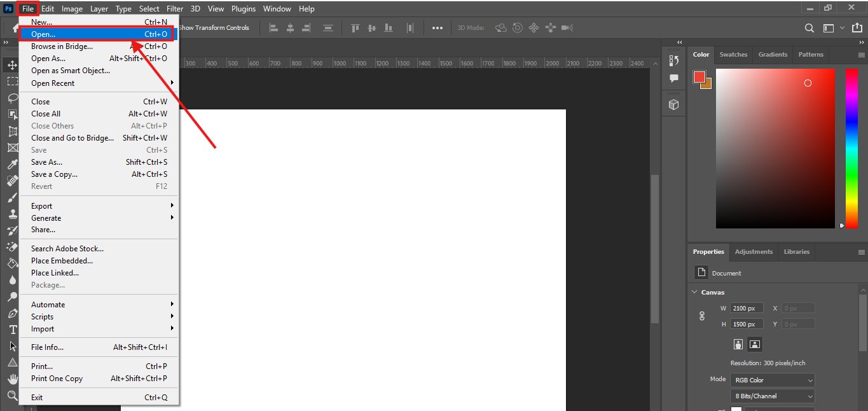Switch to the Patterns tab

(x=811, y=55)
